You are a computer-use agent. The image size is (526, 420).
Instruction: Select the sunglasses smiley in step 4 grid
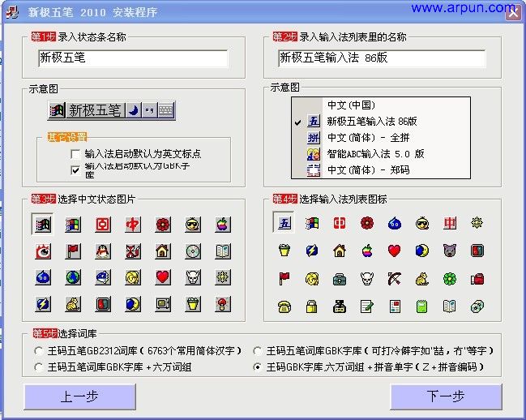coord(422,223)
